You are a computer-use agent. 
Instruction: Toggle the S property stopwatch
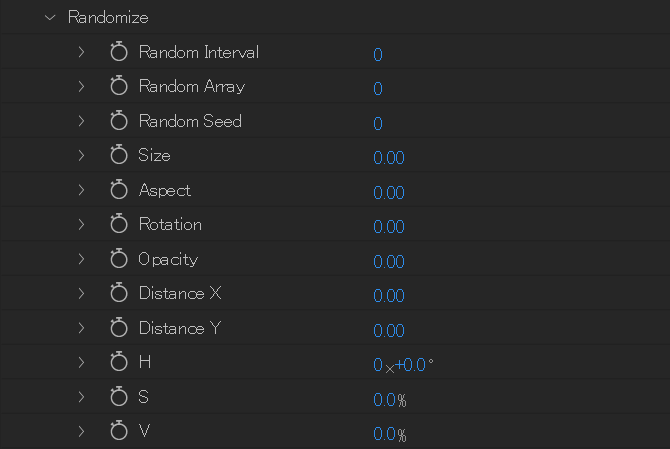coord(119,398)
